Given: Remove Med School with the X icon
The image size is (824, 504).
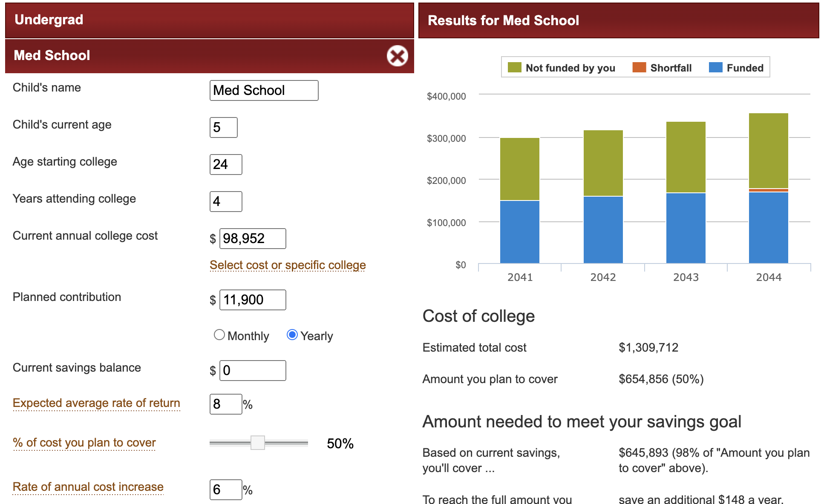Looking at the screenshot, I should click(397, 56).
